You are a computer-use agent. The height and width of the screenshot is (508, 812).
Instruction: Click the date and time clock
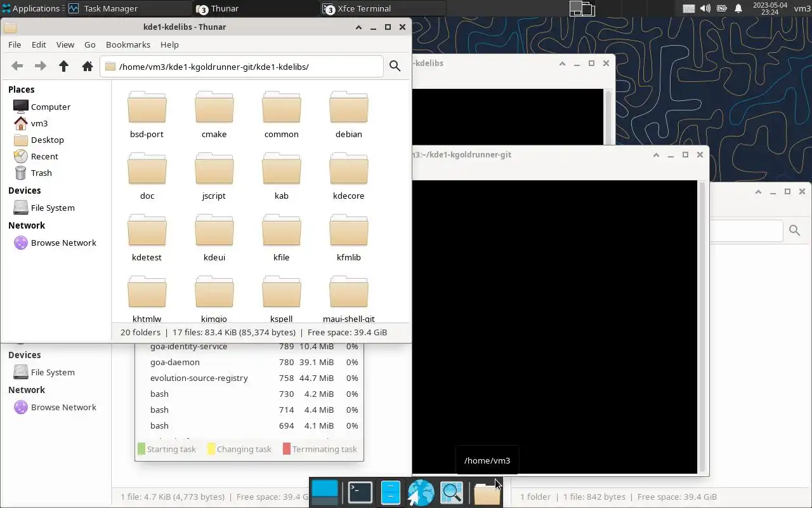click(769, 8)
